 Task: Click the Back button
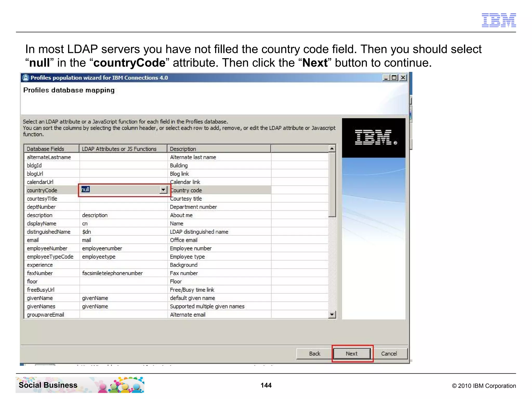[315, 354]
